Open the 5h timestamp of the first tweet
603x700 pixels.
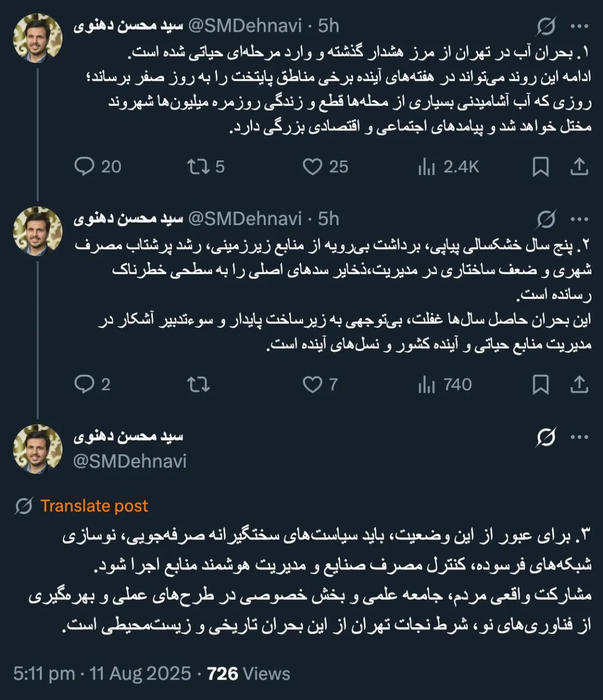329,24
